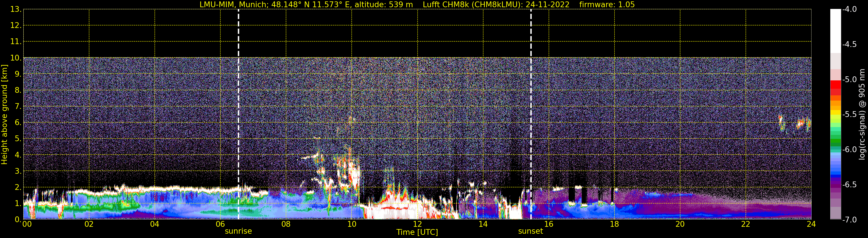Click the time axis tick label '02'
Image resolution: width=868 pixels, height=238 pixels.
point(89,224)
